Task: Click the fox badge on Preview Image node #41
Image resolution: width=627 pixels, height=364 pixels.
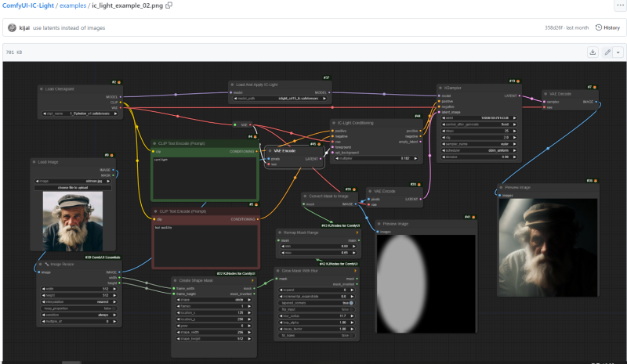Action: click(x=473, y=217)
